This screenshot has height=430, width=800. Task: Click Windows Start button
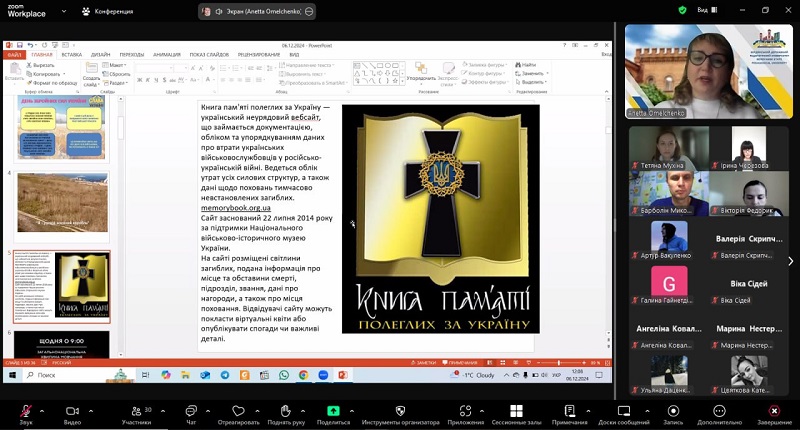click(13, 375)
